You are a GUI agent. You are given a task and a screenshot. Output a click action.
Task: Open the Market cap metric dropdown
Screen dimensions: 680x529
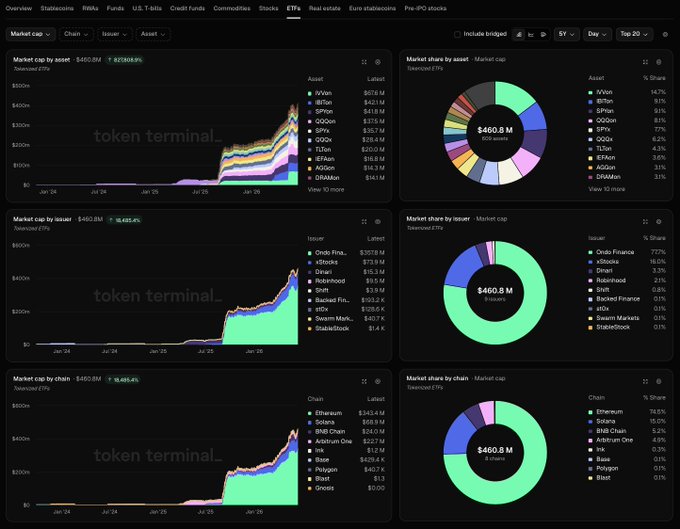tap(30, 34)
